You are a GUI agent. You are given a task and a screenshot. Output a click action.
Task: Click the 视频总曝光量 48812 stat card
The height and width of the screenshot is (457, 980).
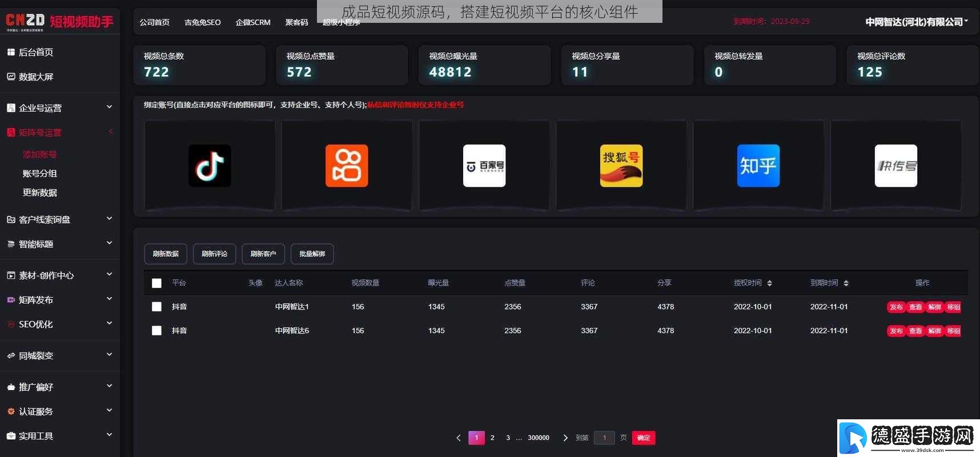pos(484,65)
